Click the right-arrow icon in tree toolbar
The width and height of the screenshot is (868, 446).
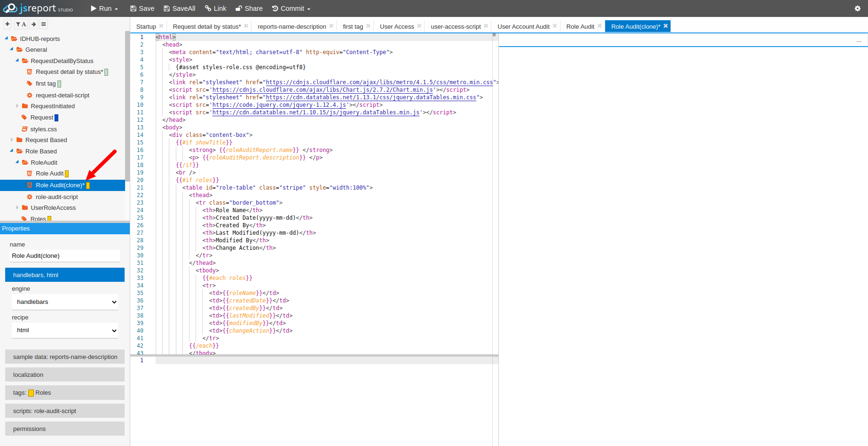pyautogui.click(x=33, y=24)
